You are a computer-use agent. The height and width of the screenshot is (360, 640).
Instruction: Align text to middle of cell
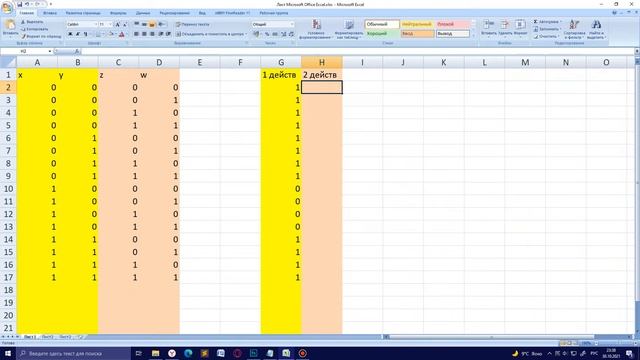(144, 24)
